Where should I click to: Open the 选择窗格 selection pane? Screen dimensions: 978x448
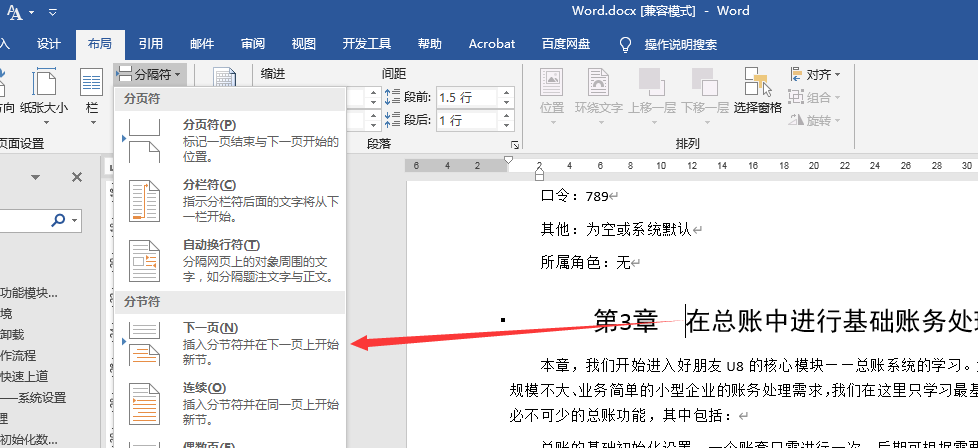tap(758, 92)
